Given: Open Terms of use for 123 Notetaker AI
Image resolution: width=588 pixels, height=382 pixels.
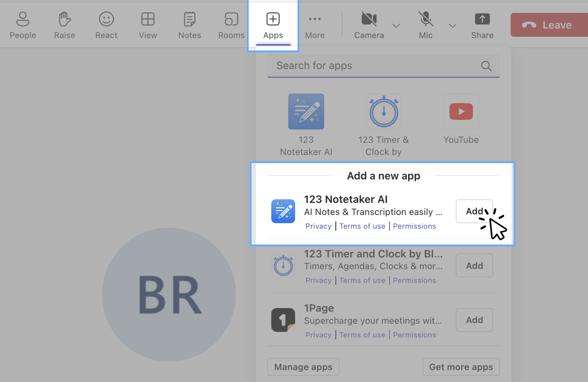Looking at the screenshot, I should 362,226.
